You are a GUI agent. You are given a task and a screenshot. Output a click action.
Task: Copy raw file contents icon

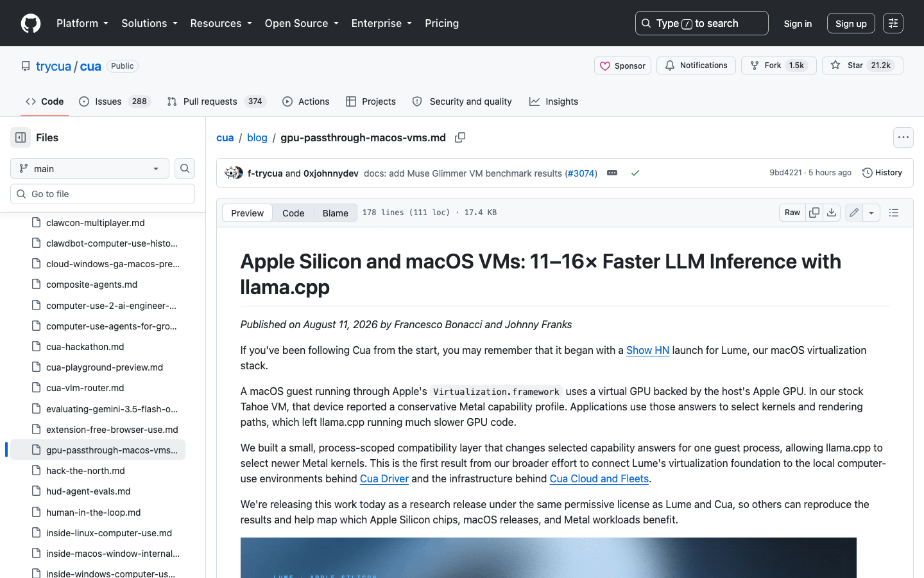(814, 213)
